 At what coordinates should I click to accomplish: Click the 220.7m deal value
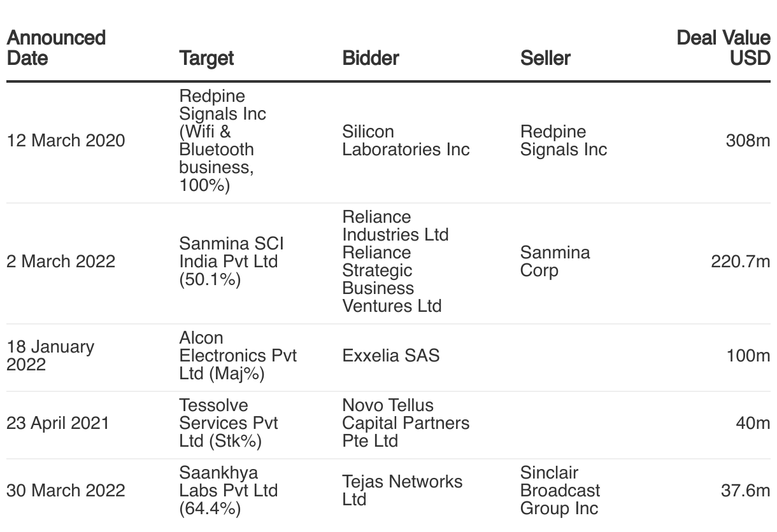pyautogui.click(x=740, y=262)
